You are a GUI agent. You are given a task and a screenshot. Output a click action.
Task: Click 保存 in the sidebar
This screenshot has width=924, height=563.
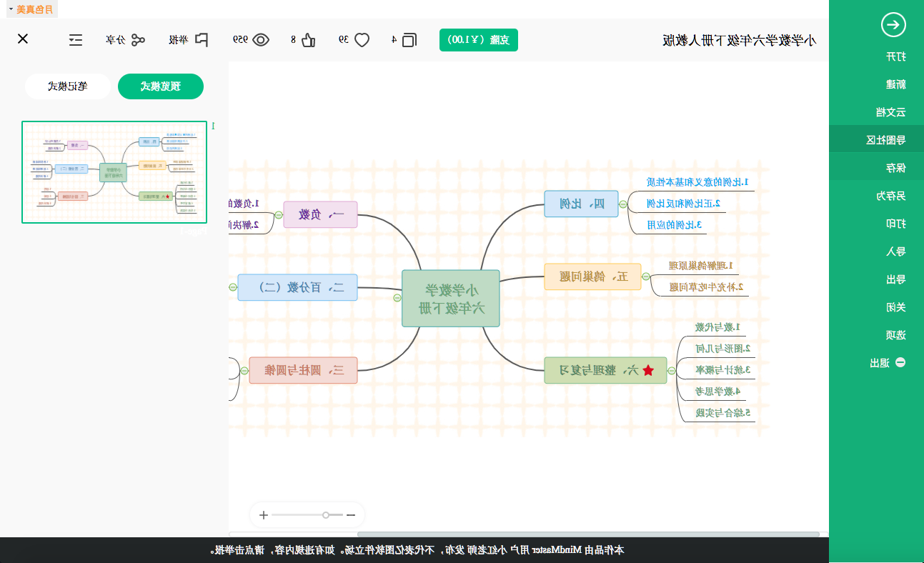pyautogui.click(x=896, y=168)
